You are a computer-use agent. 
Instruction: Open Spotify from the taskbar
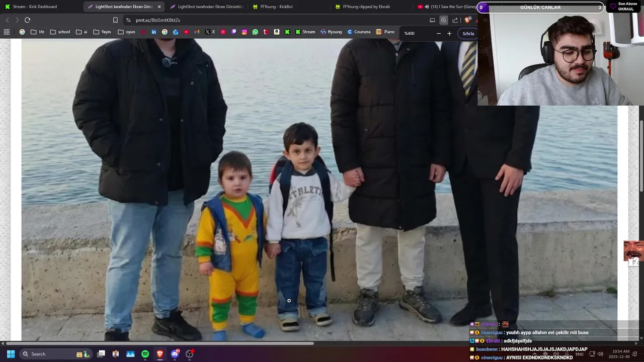coord(145,354)
